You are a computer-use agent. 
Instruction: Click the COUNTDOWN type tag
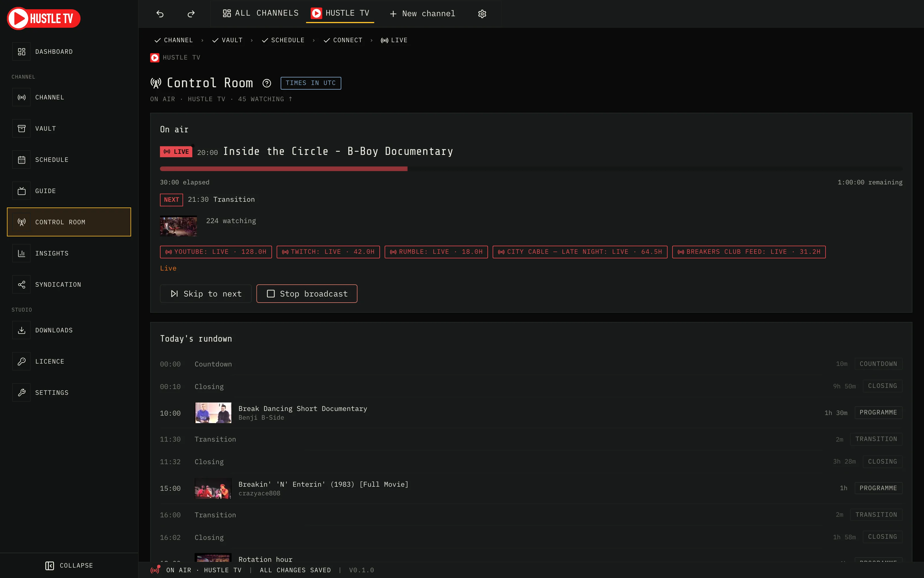tap(878, 364)
